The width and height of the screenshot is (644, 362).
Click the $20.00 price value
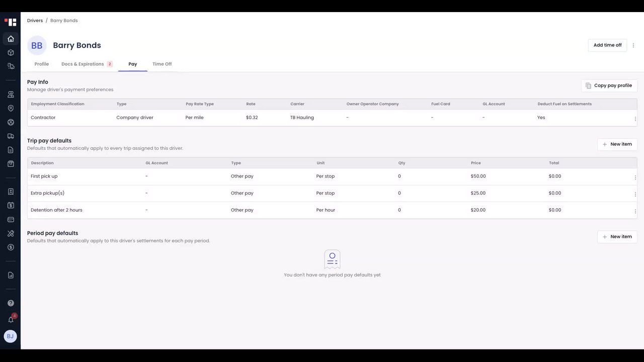click(478, 210)
